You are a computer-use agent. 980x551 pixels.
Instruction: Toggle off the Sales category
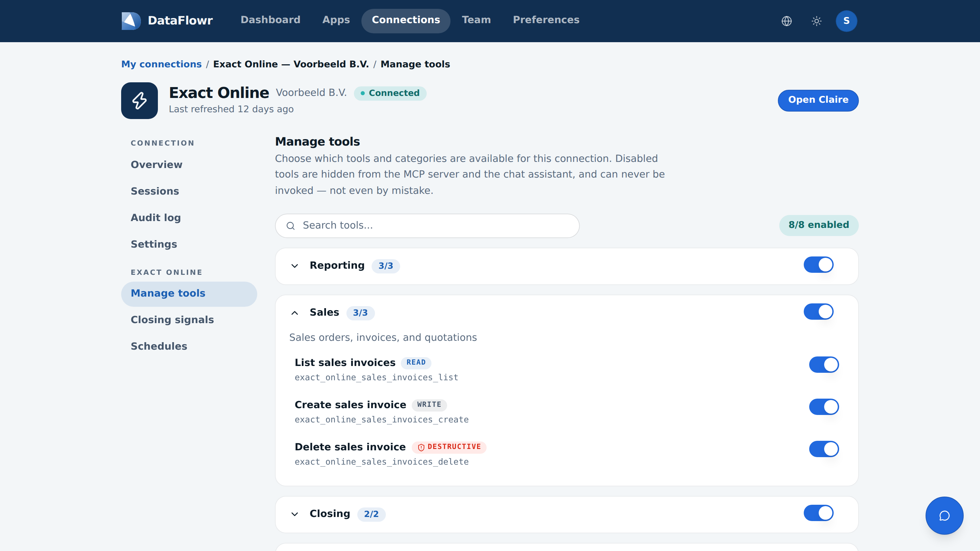(x=818, y=312)
